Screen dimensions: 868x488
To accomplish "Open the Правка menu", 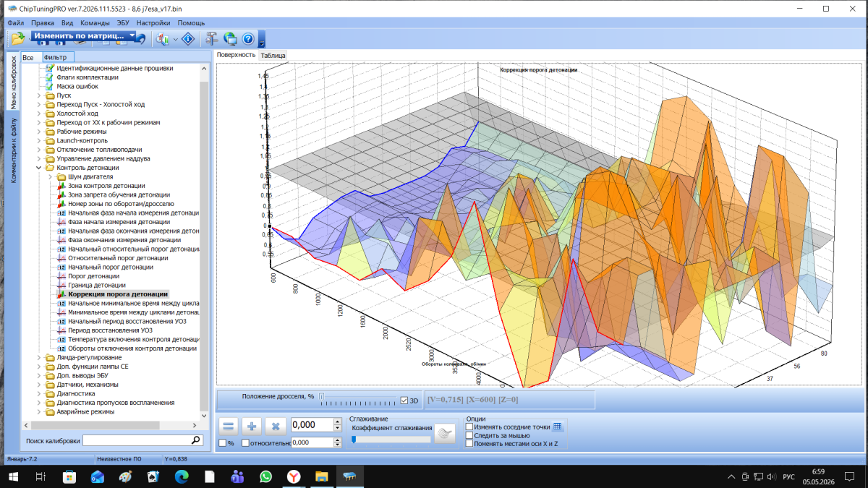I will (43, 23).
